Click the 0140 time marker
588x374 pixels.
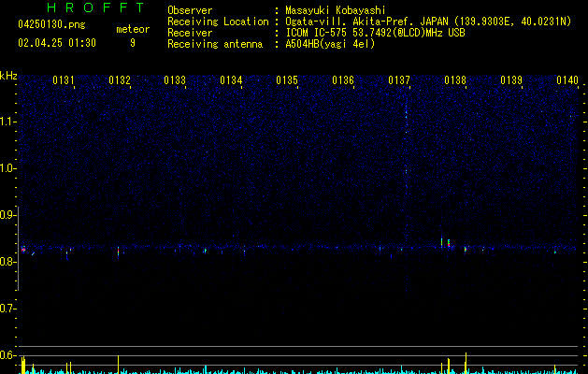click(x=567, y=80)
